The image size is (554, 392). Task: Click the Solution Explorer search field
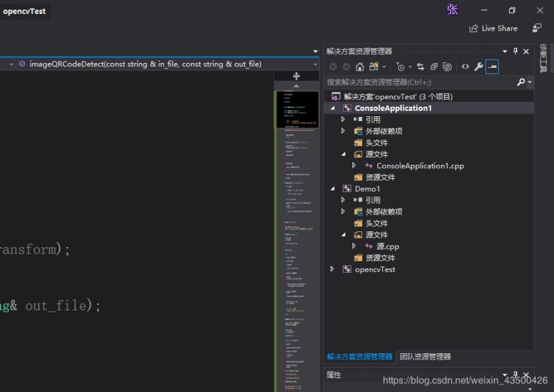pos(420,82)
